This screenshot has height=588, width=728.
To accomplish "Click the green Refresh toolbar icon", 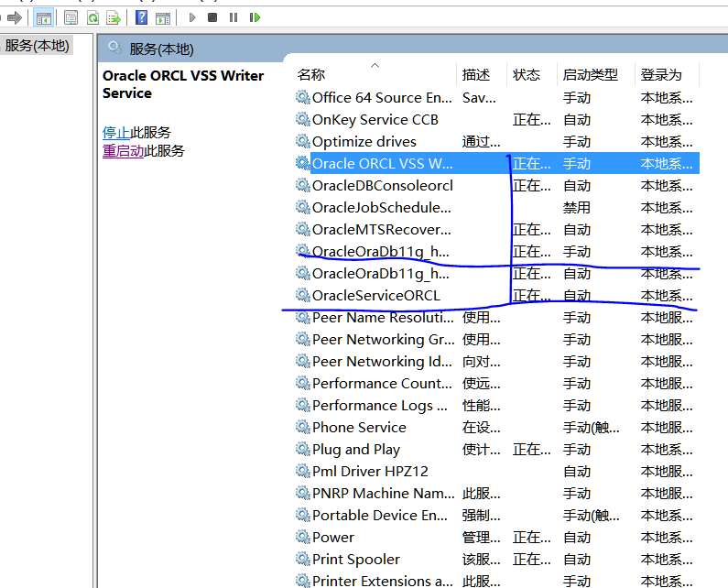I will (92, 18).
